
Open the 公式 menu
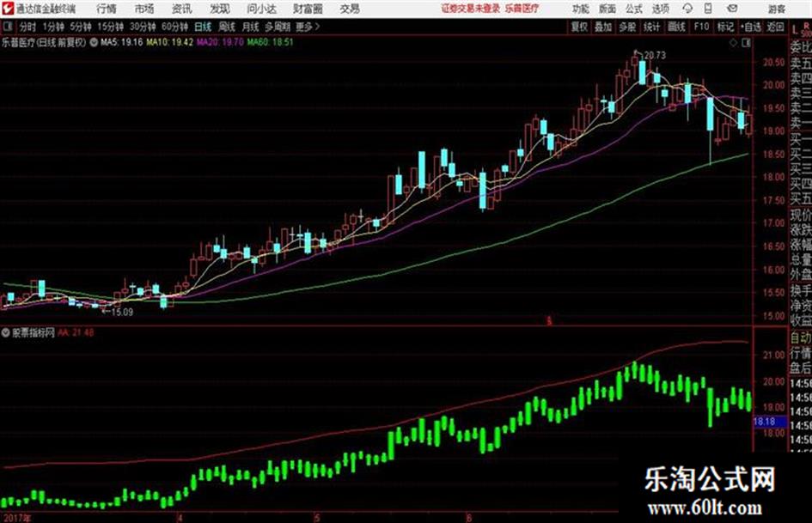point(634,9)
